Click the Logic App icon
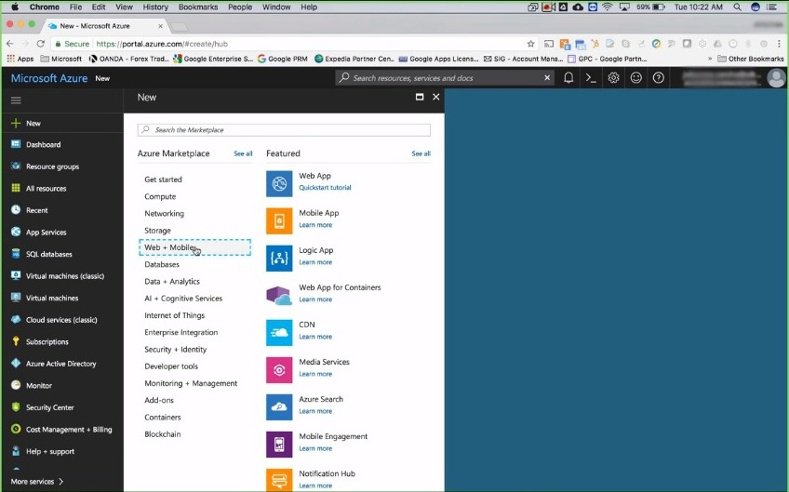The height and width of the screenshot is (492, 789). tap(279, 258)
